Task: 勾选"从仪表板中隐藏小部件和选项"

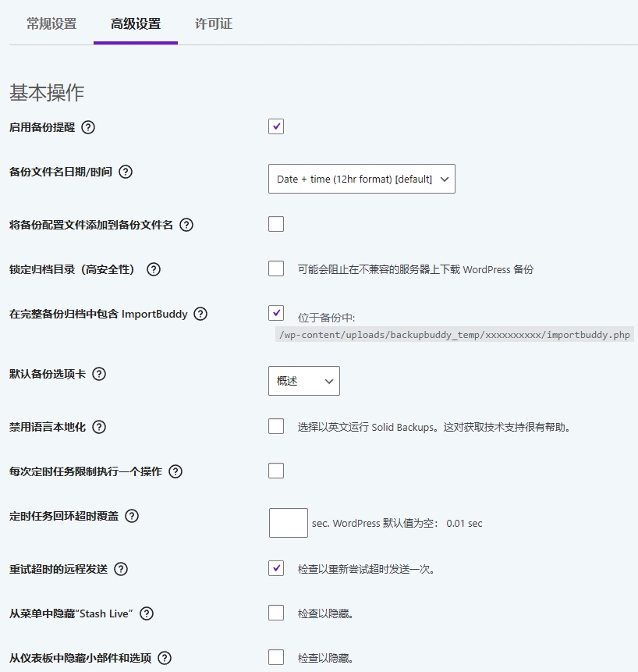Action: (x=275, y=657)
